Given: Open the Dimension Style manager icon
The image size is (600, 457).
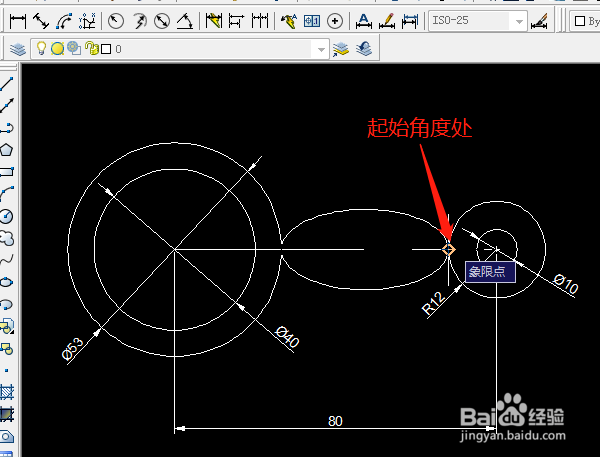Looking at the screenshot, I should [539, 21].
